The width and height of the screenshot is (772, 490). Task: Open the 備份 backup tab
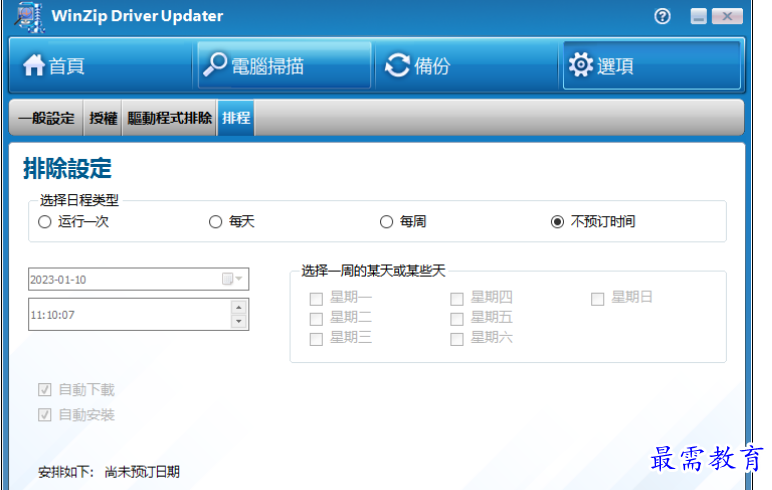467,65
